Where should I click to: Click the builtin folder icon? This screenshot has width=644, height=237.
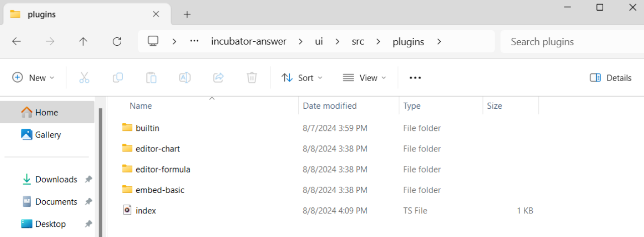coord(127,127)
